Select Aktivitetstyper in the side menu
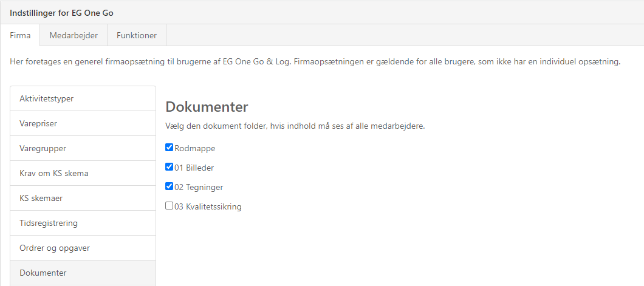 click(x=83, y=98)
